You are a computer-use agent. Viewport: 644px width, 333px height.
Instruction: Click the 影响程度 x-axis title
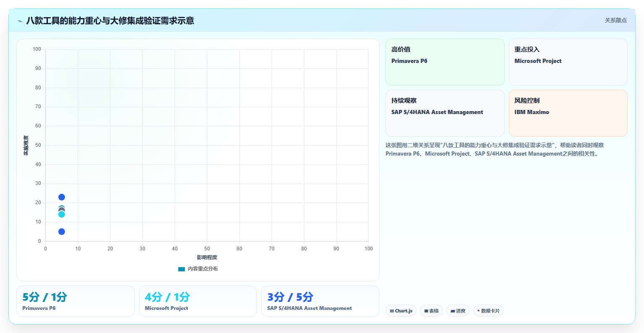point(207,258)
